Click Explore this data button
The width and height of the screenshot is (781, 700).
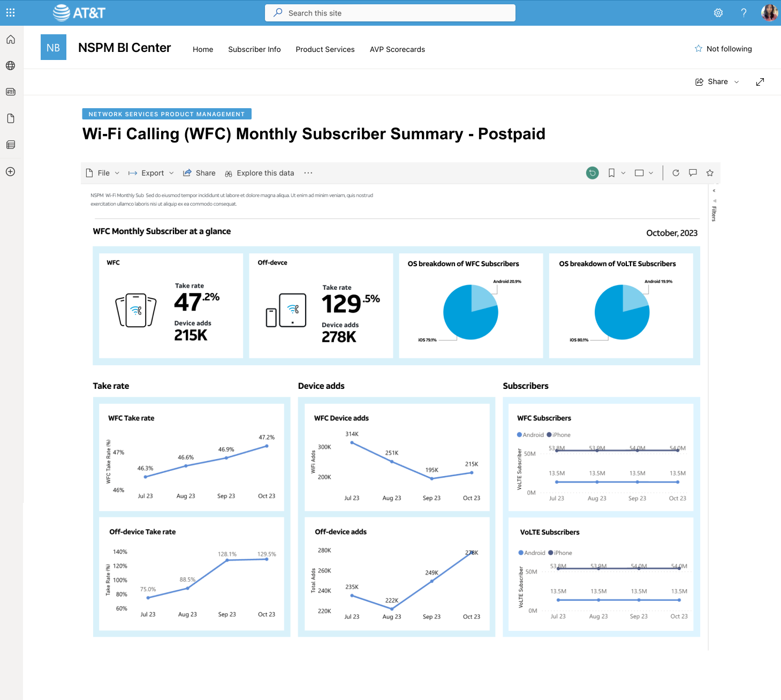point(260,173)
